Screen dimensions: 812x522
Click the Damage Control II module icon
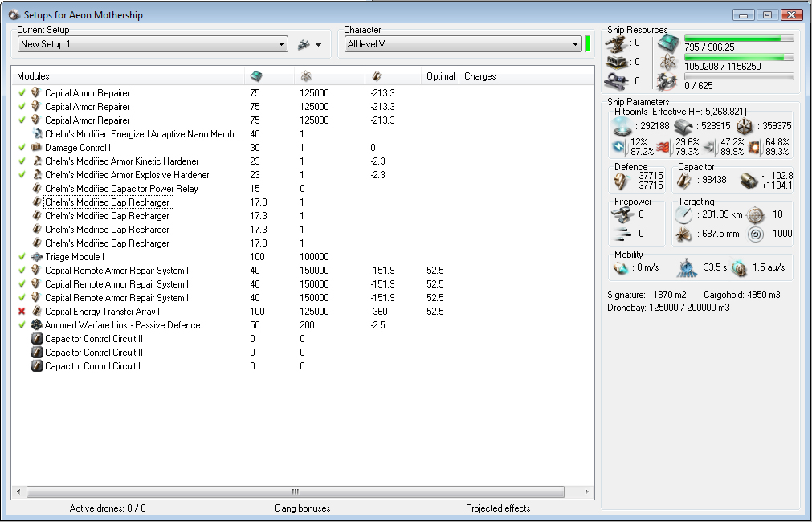(x=36, y=148)
